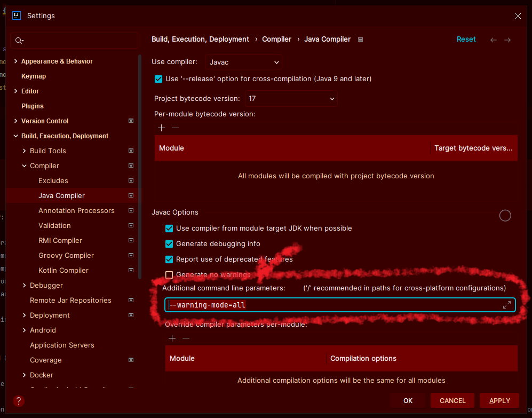This screenshot has width=532, height=418.
Task: Expand Version Control section
Action: pos(15,121)
